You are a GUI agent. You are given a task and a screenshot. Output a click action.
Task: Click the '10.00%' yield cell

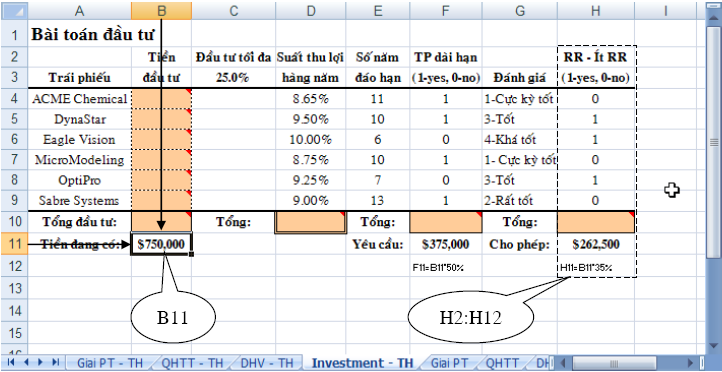(x=311, y=140)
